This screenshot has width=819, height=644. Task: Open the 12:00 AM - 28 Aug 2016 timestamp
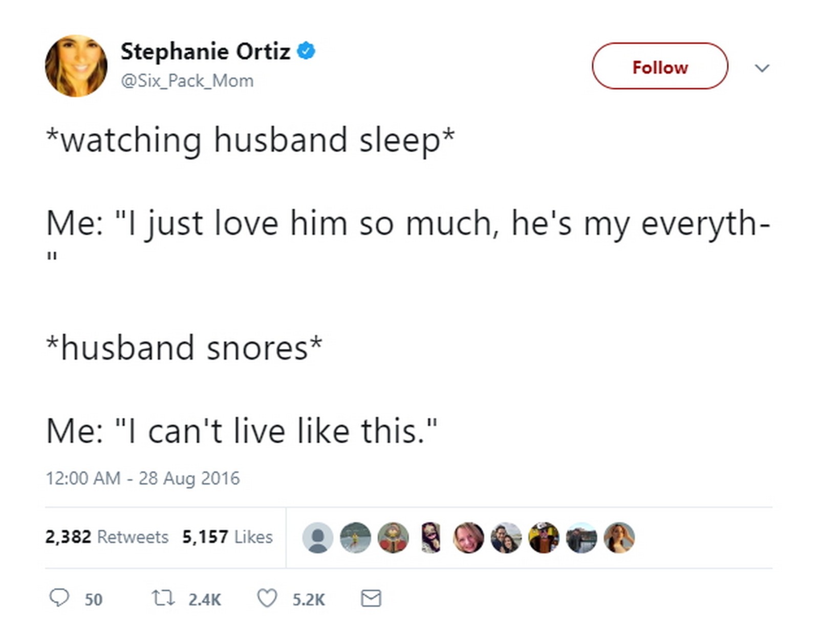click(x=142, y=478)
